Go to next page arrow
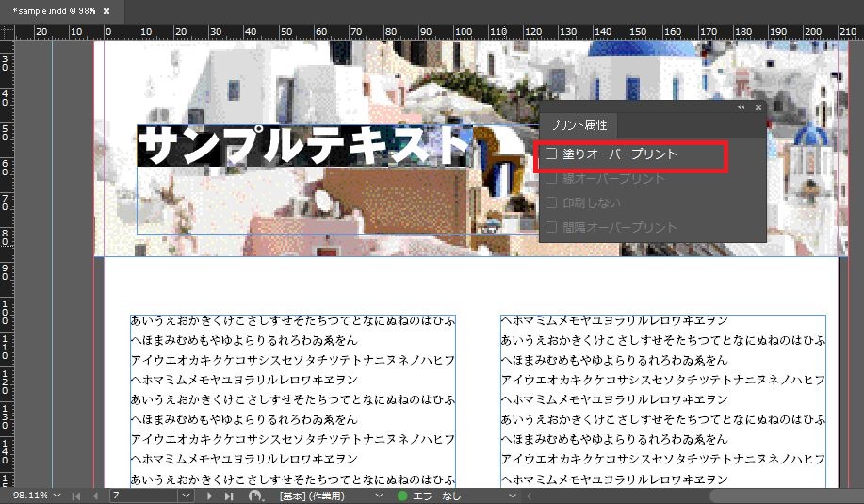 pos(209,496)
